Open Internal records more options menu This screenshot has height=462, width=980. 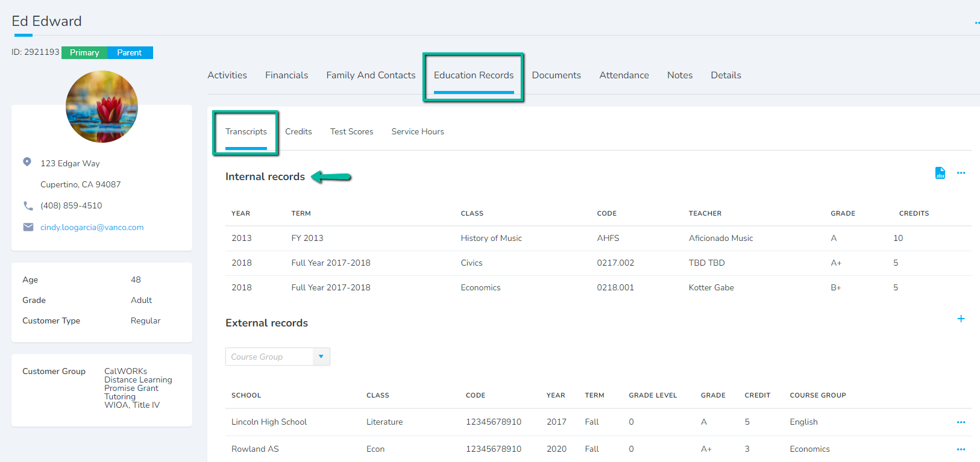(x=961, y=173)
